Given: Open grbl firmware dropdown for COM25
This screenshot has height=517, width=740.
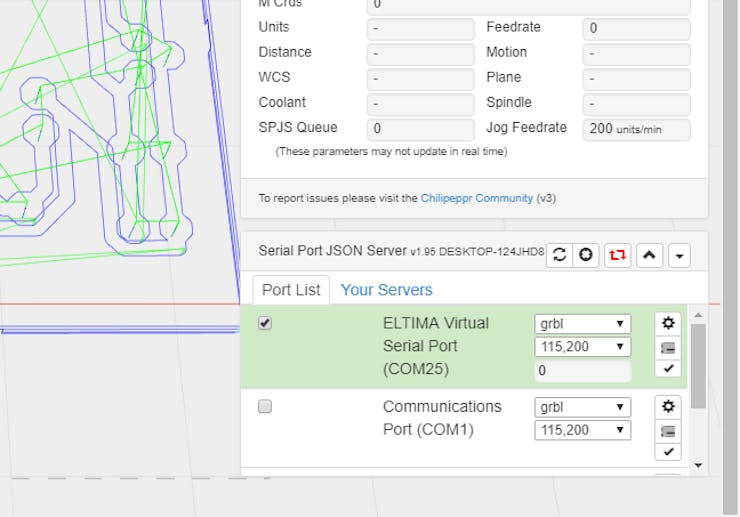Looking at the screenshot, I should [x=582, y=324].
